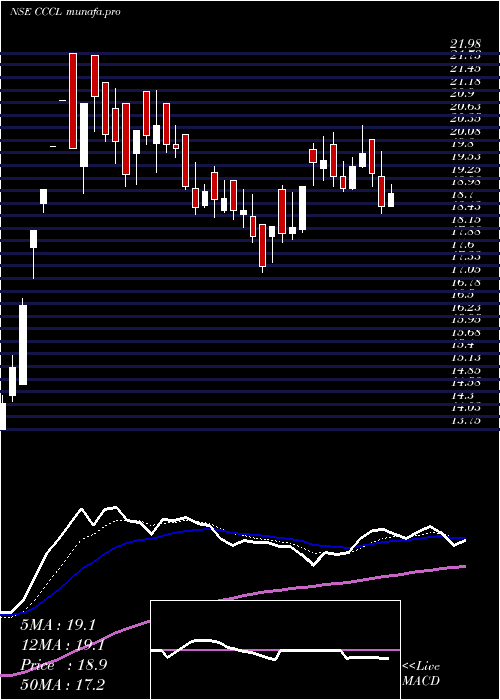Click the 21.18 price level label
The height and width of the screenshot is (700, 500).
coord(465,82)
